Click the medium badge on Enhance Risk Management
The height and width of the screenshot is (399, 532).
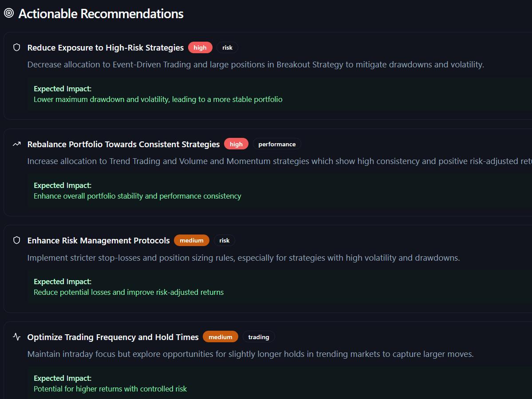[192, 240]
